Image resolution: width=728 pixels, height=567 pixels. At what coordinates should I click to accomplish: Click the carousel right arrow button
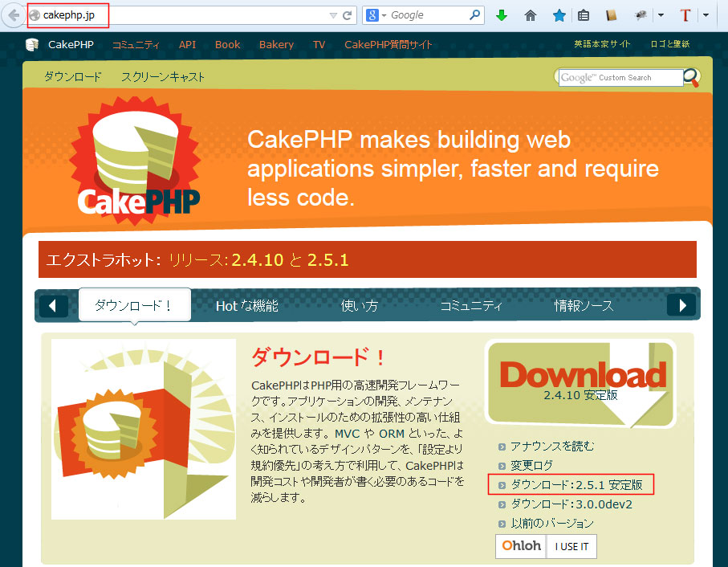tap(681, 305)
